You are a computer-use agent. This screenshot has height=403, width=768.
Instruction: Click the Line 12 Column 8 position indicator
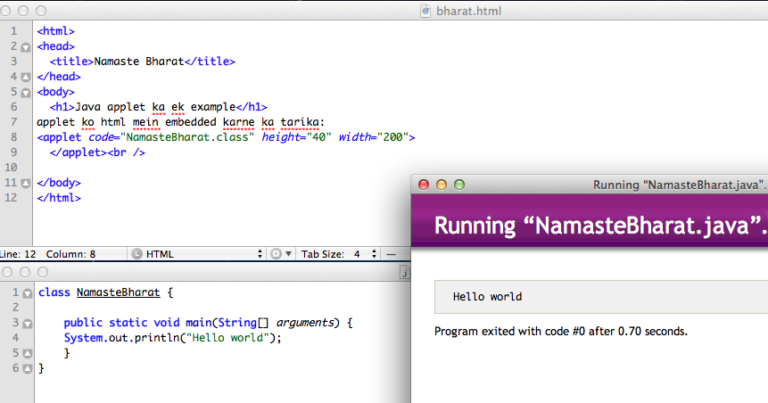coord(50,254)
